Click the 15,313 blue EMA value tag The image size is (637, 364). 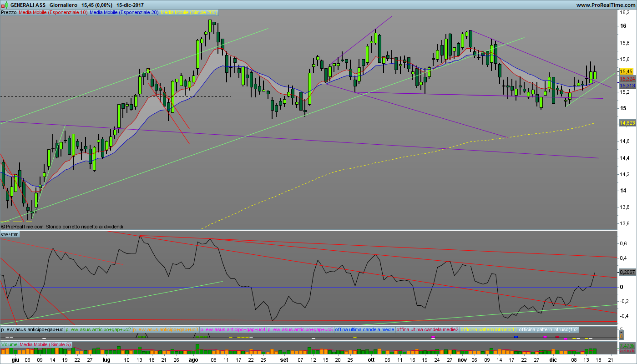[x=627, y=86]
